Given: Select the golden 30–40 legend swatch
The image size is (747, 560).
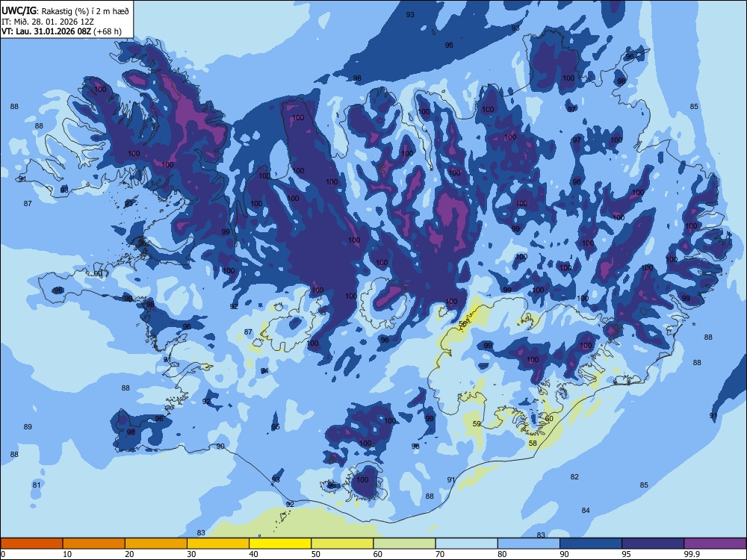Looking at the screenshot, I should pyautogui.click(x=218, y=544).
